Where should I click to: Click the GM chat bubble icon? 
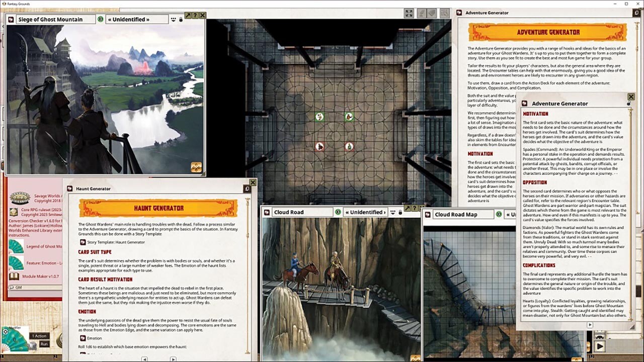click(x=12, y=286)
